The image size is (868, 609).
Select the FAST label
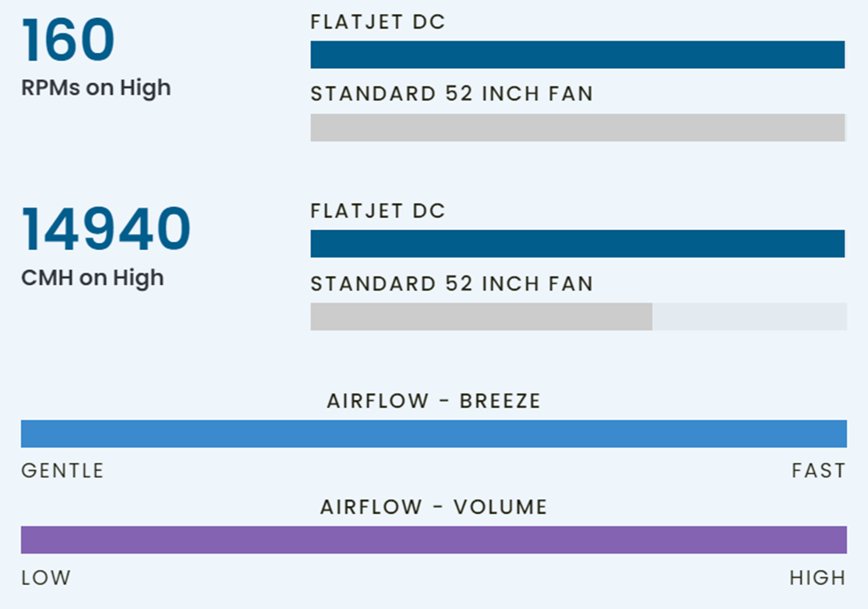click(x=818, y=471)
